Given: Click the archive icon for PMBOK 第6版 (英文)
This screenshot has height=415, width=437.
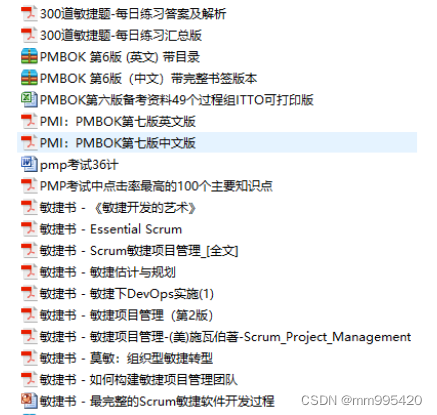Looking at the screenshot, I should [x=29, y=57].
